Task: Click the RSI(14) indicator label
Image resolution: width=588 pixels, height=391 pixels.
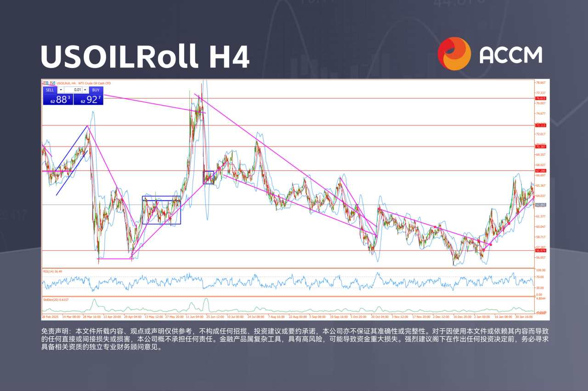Action: (52, 272)
